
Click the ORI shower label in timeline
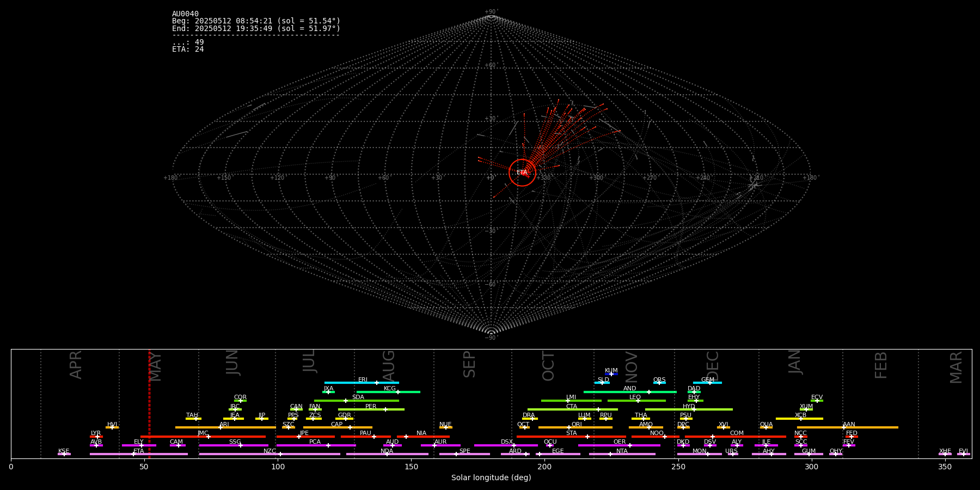click(577, 425)
